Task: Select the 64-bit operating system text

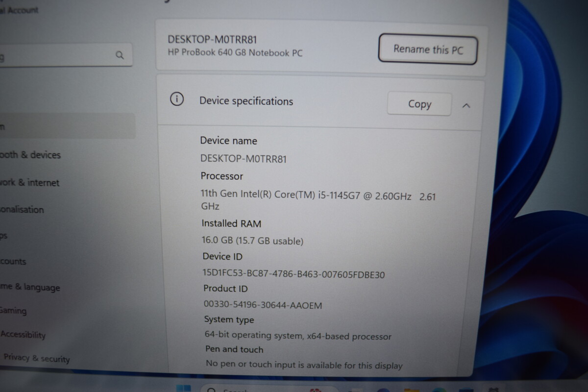Action: [298, 336]
